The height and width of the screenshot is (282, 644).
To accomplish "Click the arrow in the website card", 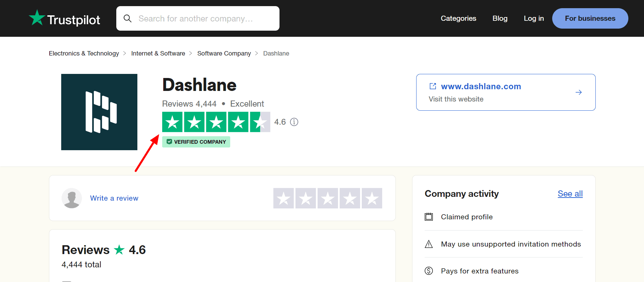I will [x=579, y=92].
